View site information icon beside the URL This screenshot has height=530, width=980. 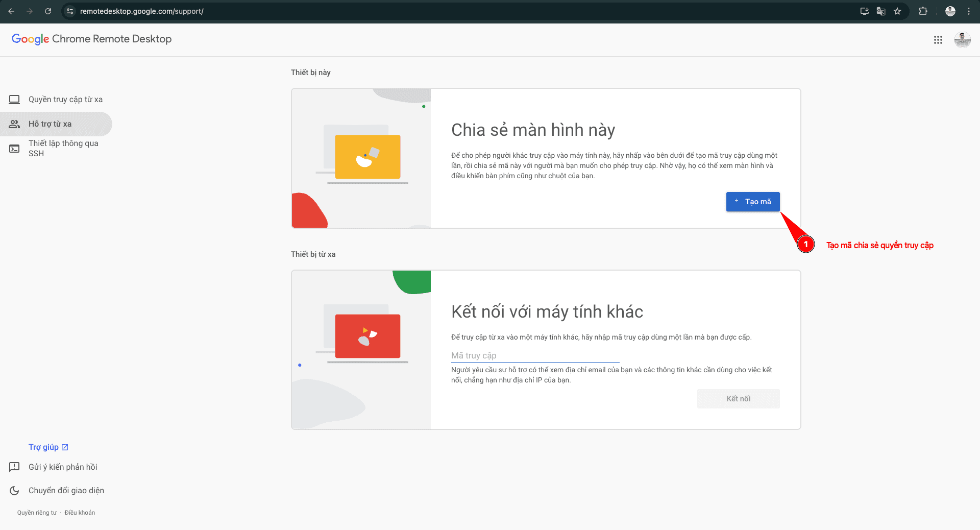click(70, 11)
